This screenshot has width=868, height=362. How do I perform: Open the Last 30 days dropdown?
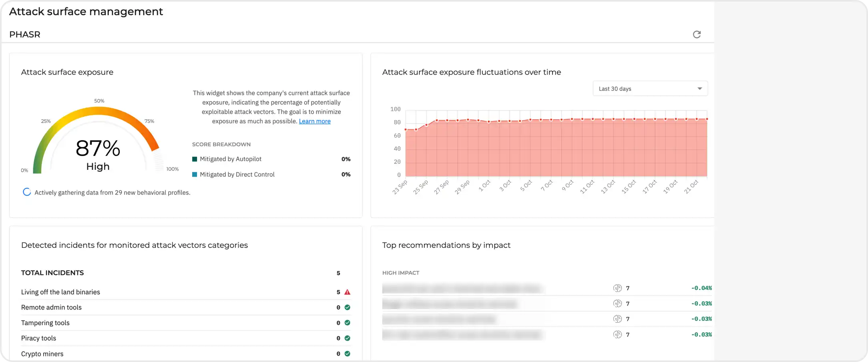point(650,88)
